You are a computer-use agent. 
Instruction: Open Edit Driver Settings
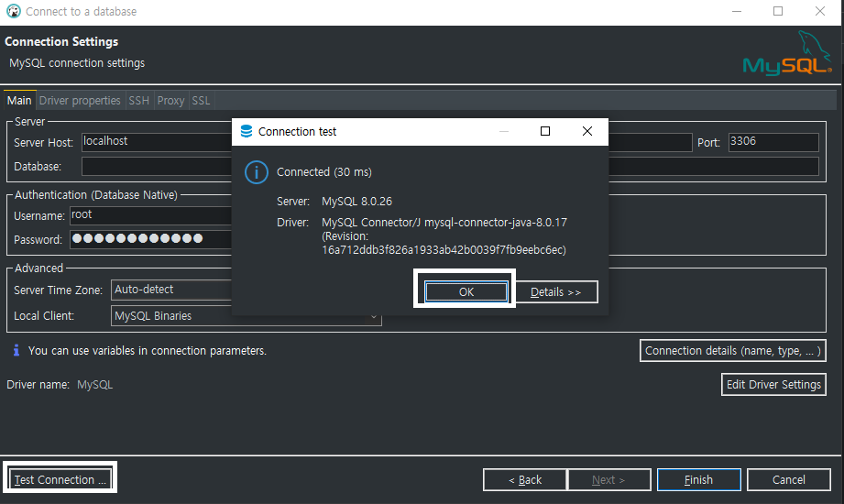coord(773,385)
